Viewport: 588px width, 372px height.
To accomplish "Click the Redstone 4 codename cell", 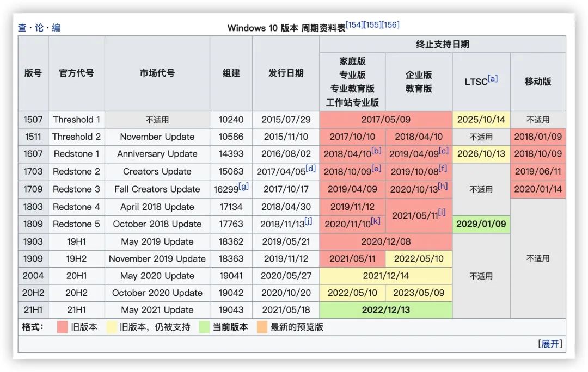I will coord(77,207).
